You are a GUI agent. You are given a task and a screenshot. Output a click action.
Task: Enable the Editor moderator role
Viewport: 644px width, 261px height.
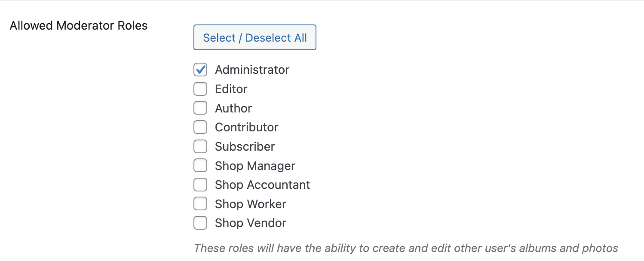click(x=200, y=89)
